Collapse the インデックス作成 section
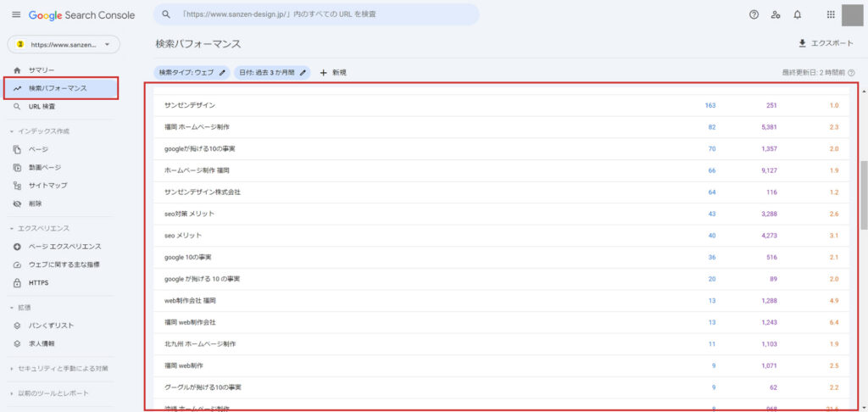 coord(40,131)
